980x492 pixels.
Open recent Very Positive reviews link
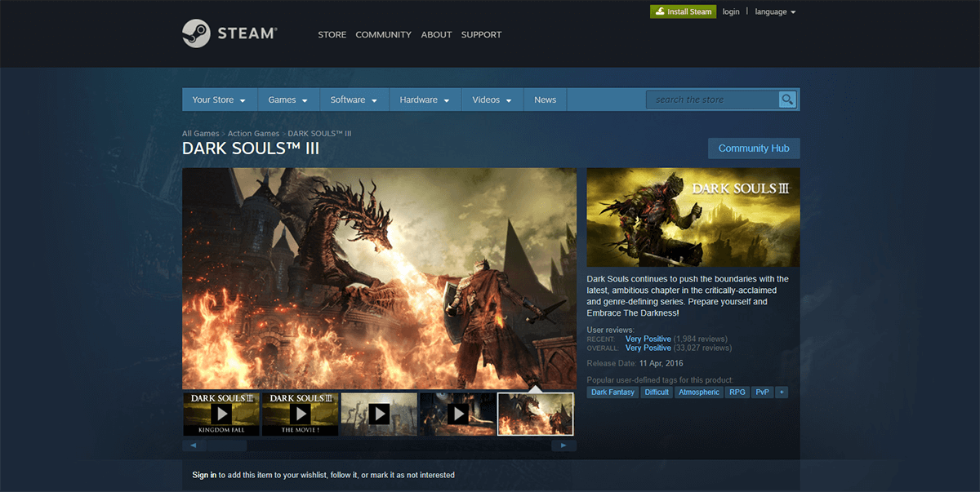point(648,339)
